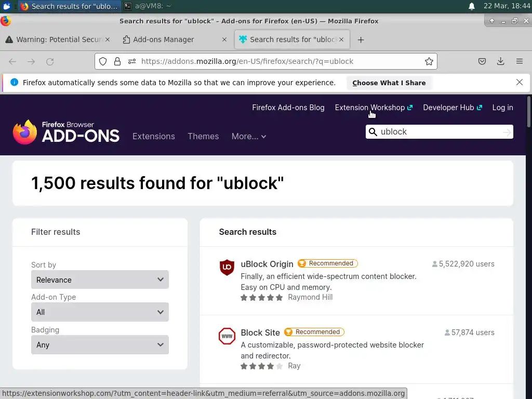Open the More... navigation menu

click(249, 136)
